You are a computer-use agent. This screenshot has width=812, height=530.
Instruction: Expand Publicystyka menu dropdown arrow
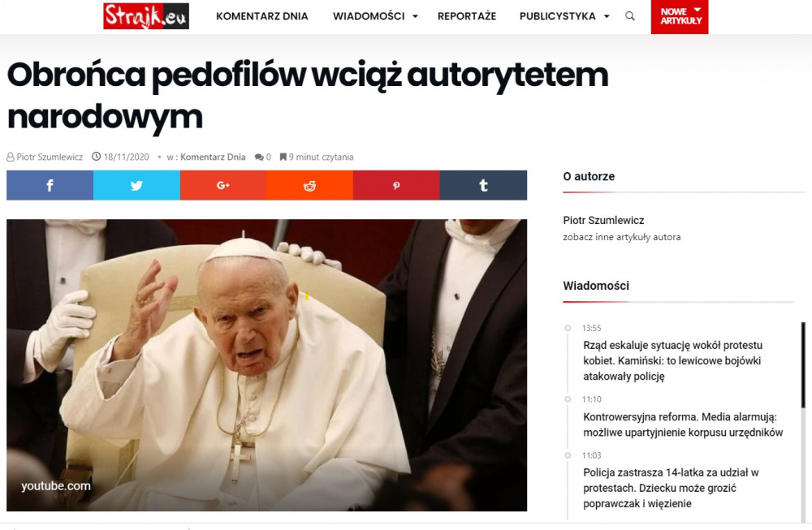[607, 16]
